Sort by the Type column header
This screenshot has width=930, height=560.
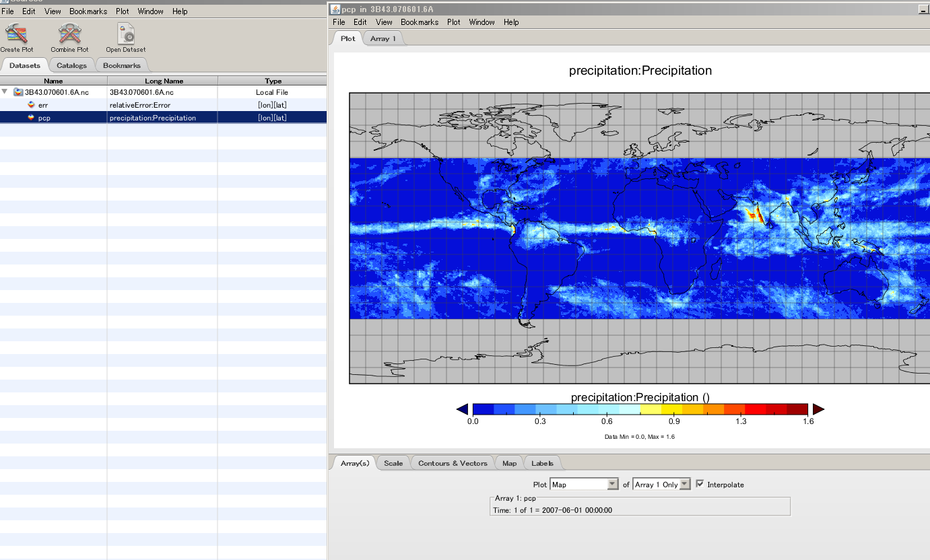[273, 81]
